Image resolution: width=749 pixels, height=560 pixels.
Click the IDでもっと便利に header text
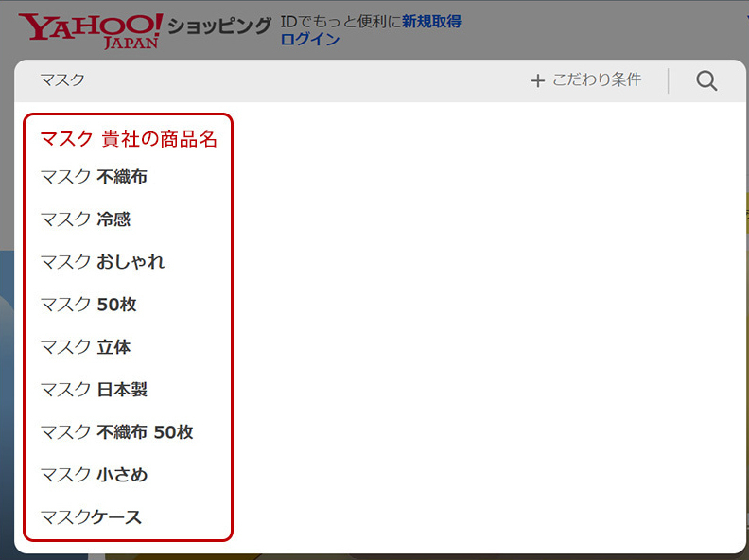[x=340, y=21]
